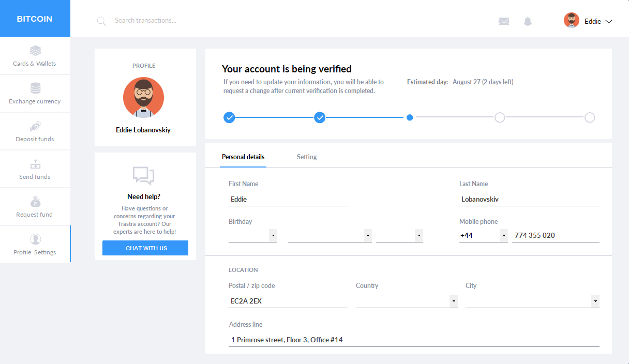Viewport: 629px width, 364px height.
Task: Click the chat bubbles help icon
Action: [144, 176]
